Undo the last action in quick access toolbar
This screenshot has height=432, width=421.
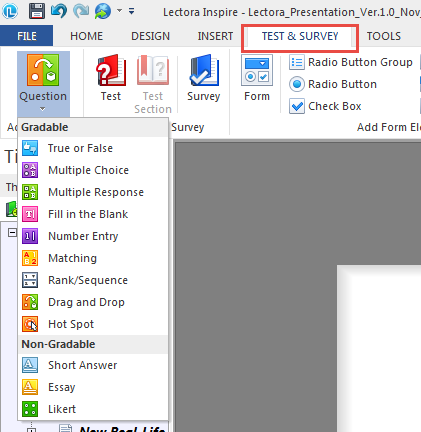[59, 11]
